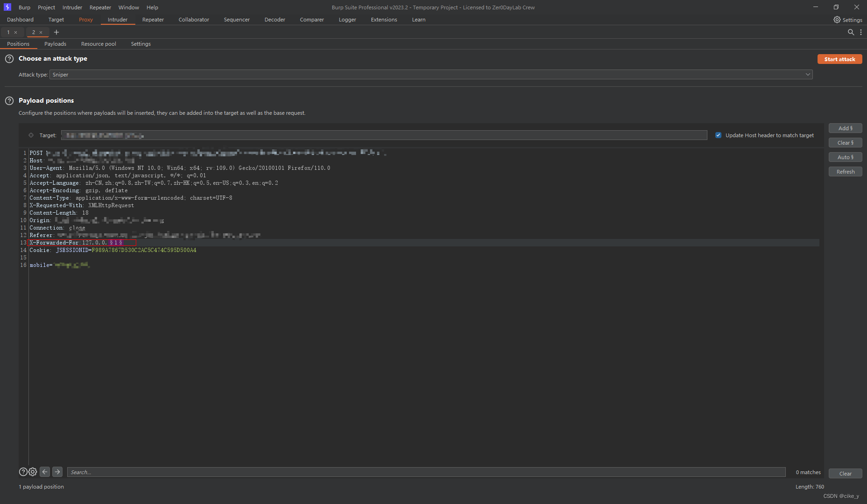Switch to the Proxy tab

pos(86,20)
